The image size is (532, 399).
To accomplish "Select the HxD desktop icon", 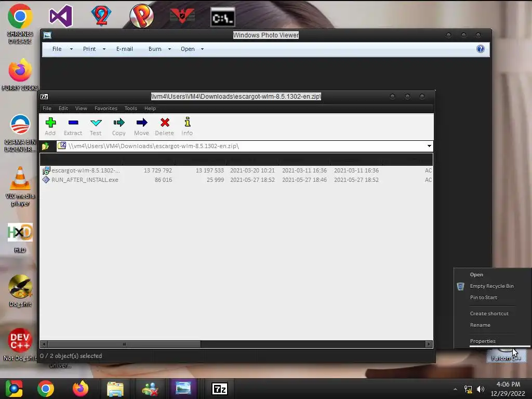I will point(20,237).
